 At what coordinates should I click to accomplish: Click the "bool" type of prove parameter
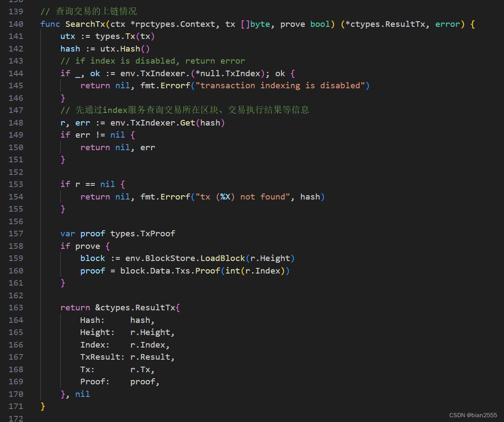click(320, 24)
